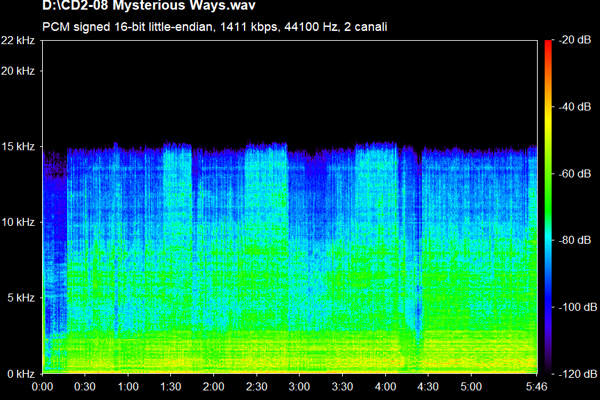Click the 0 kHz frequency label

(x=21, y=374)
